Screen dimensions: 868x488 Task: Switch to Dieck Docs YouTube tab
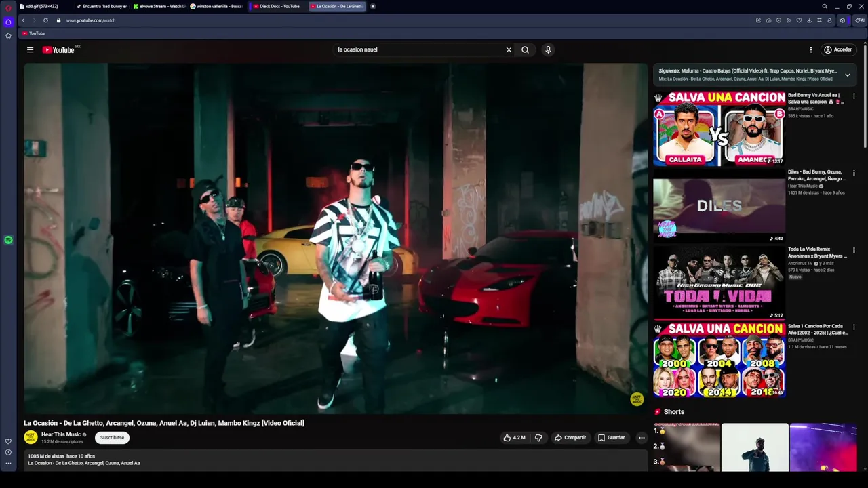277,6
